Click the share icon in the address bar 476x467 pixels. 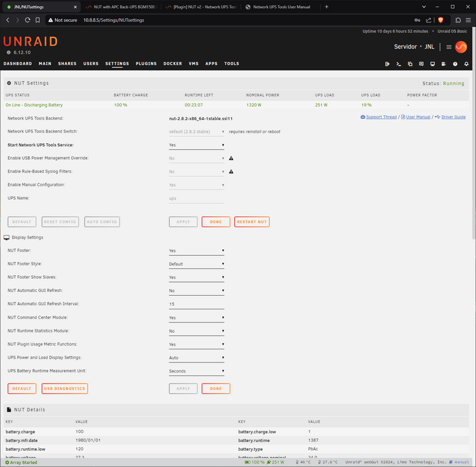point(428,20)
